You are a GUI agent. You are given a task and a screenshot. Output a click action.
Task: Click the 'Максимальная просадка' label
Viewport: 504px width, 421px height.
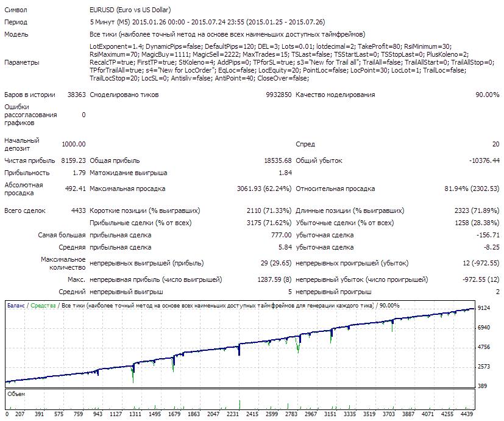127,189
